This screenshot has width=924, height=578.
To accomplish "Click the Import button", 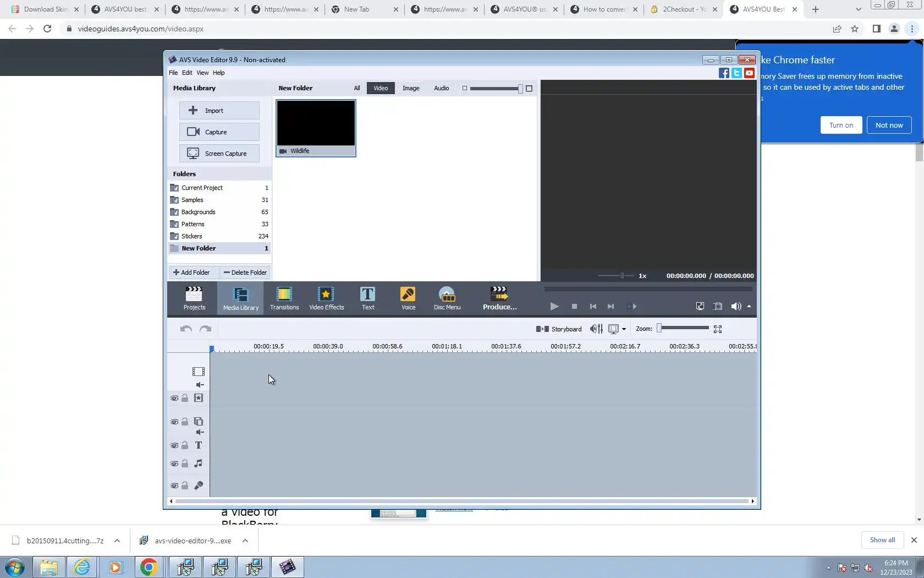I will click(x=219, y=111).
